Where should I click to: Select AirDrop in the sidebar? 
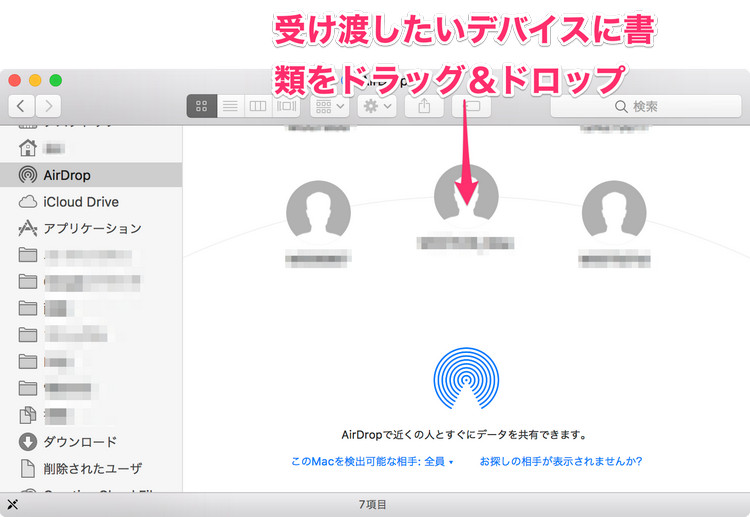[x=91, y=175]
